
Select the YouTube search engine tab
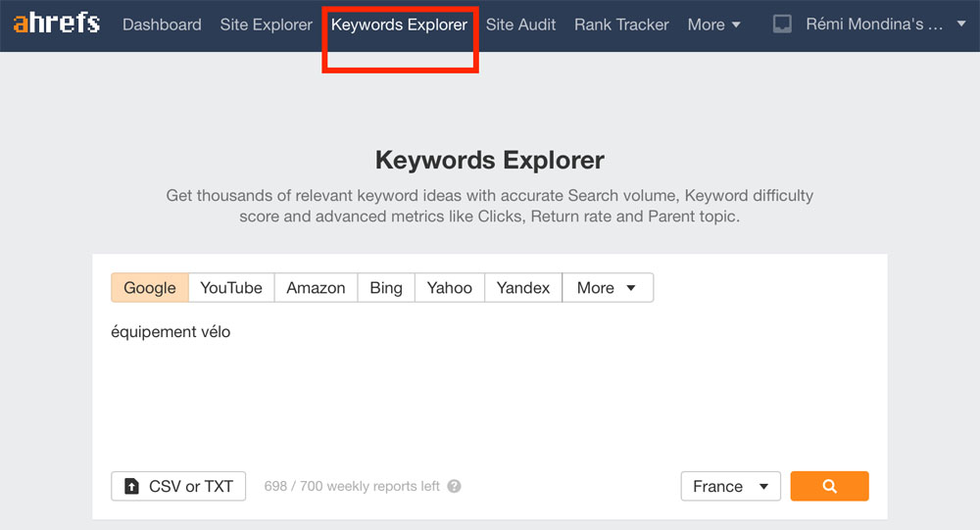click(x=231, y=287)
